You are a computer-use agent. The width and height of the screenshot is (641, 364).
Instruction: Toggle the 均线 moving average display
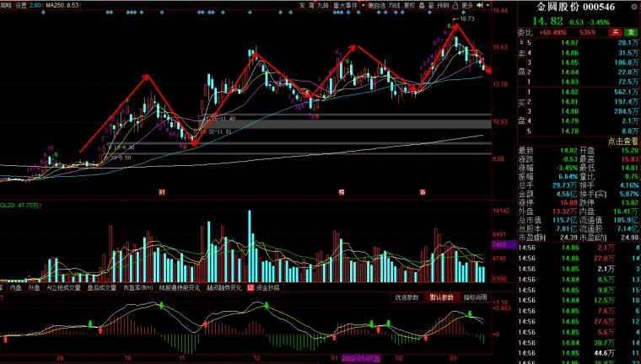[x=394, y=5]
